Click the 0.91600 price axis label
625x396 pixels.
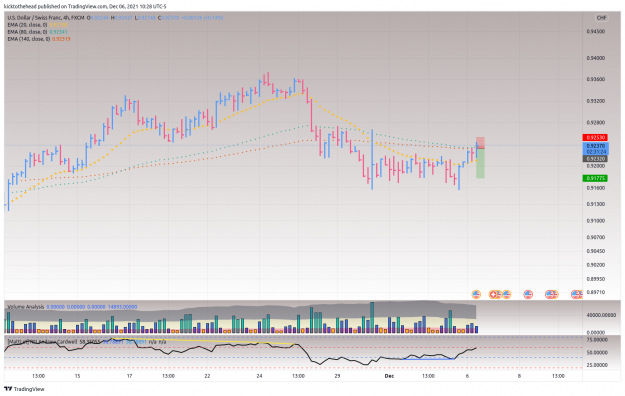[596, 188]
